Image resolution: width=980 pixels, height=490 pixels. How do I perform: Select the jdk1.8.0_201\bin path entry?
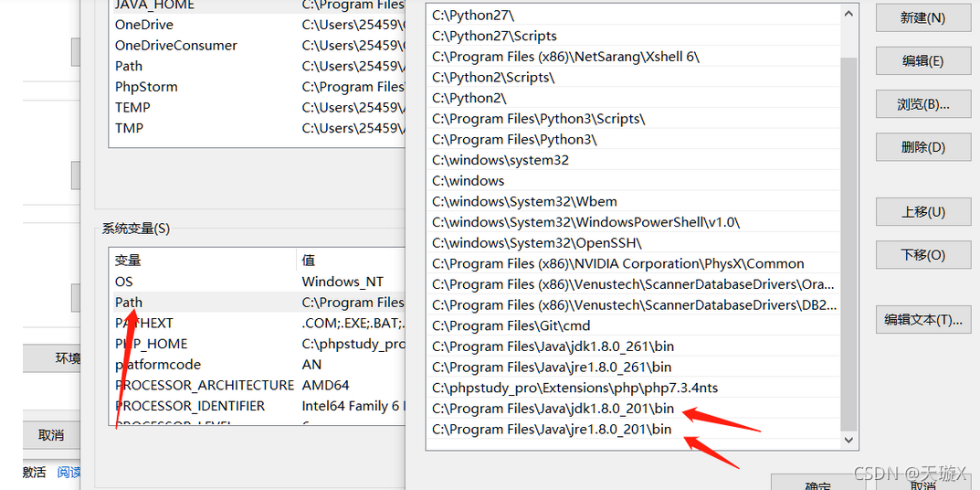pos(553,409)
